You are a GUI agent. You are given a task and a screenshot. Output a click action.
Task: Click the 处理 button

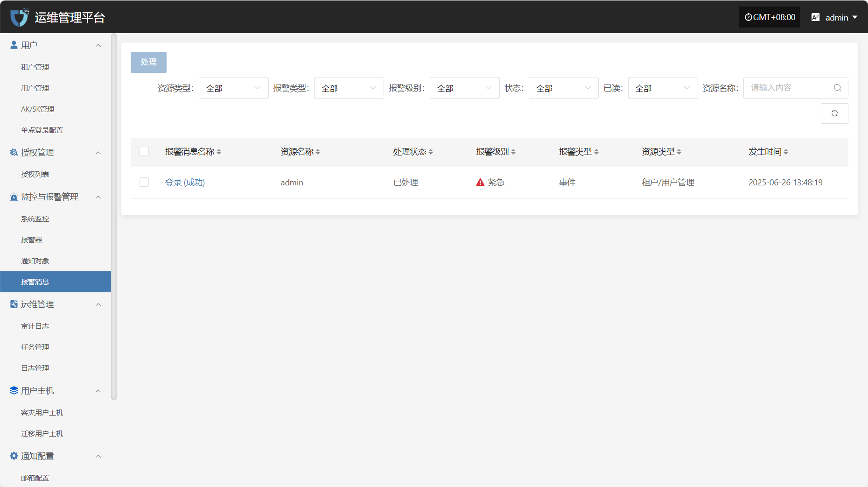tap(148, 62)
